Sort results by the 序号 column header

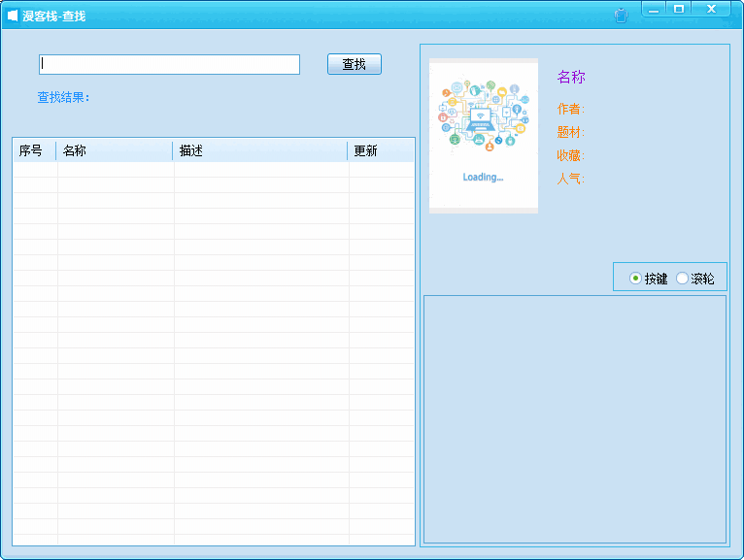tap(33, 150)
